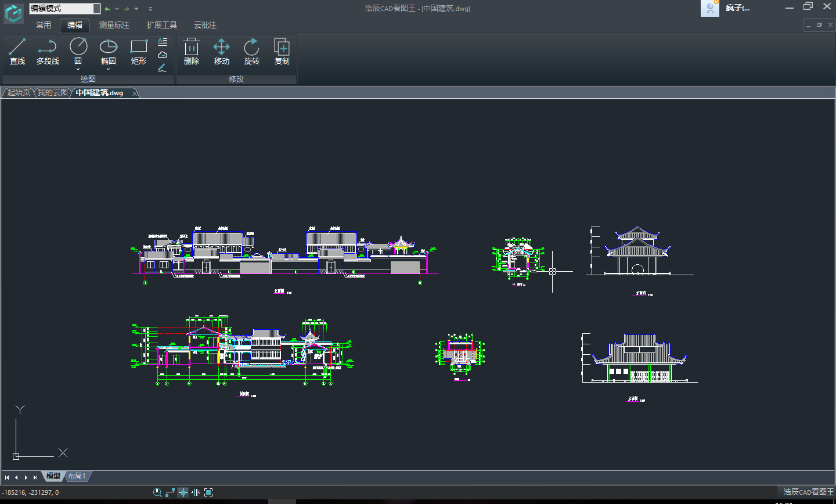The image size is (836, 504).
Task: Expand the 椭圆 ellipse options arrow
Action: [109, 69]
